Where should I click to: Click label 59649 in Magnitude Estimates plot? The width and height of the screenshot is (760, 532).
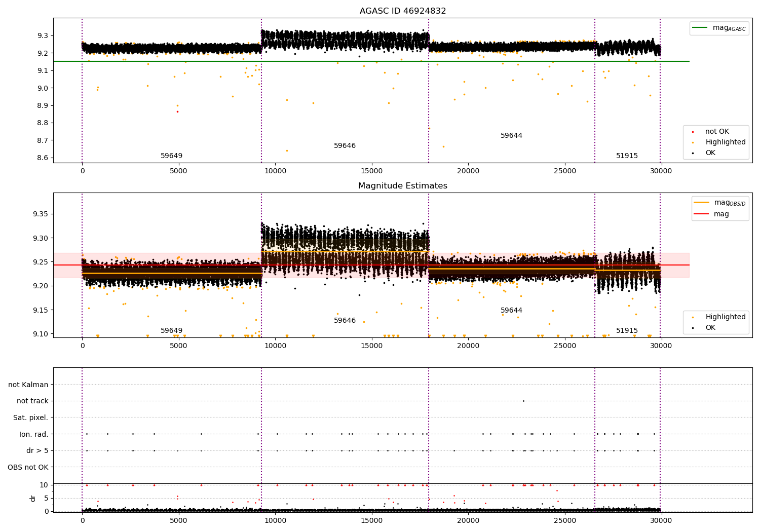[x=171, y=331]
